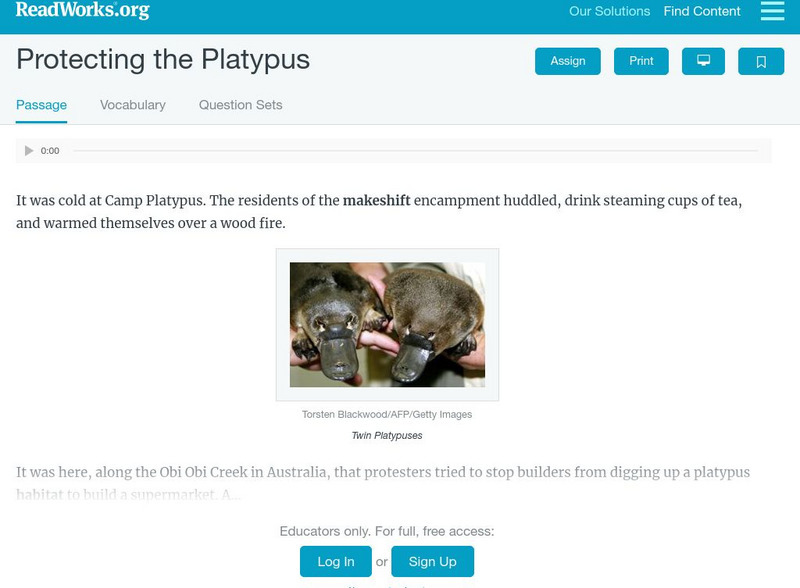Log In to your educator account
Image resolution: width=800 pixels, height=588 pixels.
[x=333, y=561]
